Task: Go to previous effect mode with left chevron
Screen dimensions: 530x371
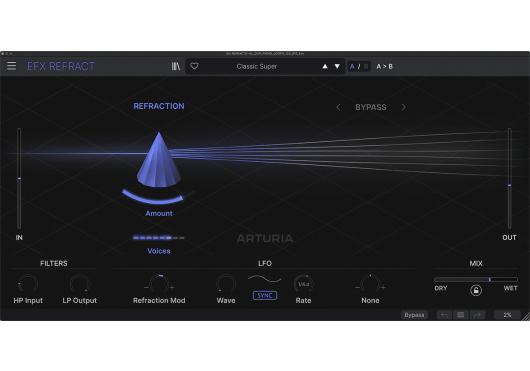Action: point(338,107)
